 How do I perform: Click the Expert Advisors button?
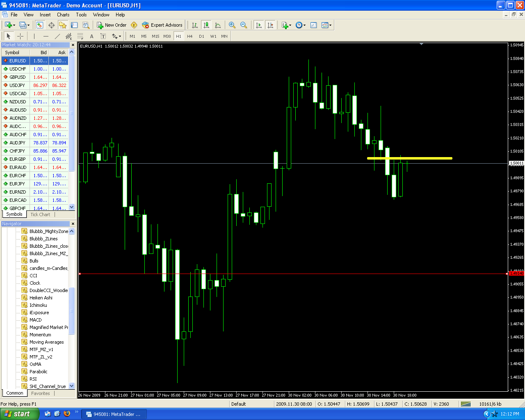pos(162,25)
